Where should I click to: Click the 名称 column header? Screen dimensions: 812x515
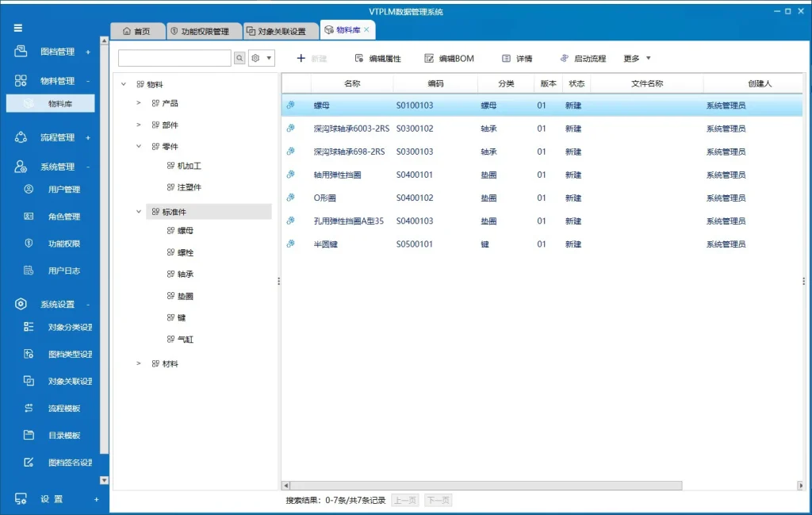pyautogui.click(x=352, y=83)
